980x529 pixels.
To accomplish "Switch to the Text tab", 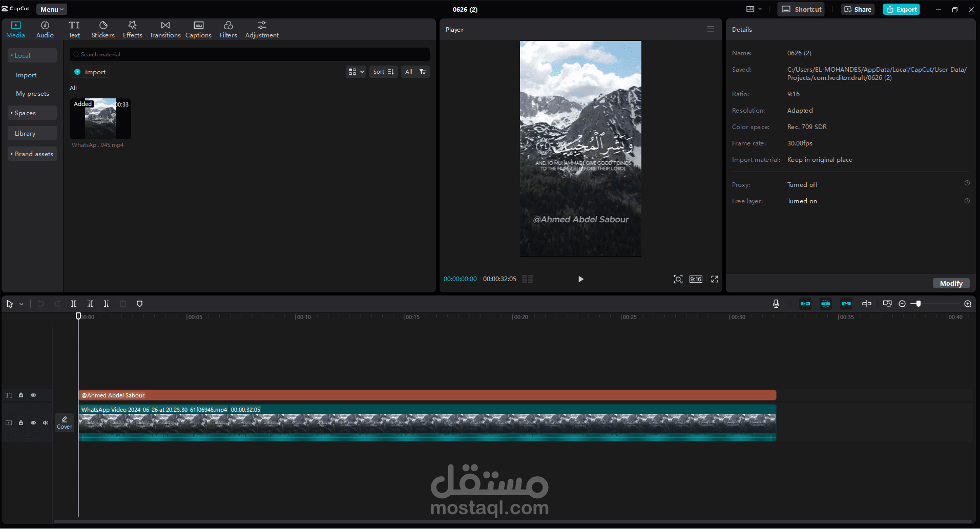I will pyautogui.click(x=74, y=30).
